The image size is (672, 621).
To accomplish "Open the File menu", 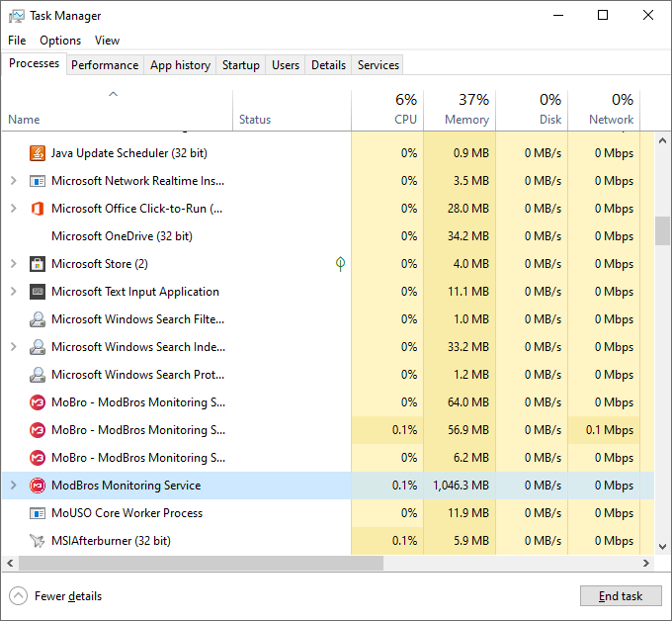I will (17, 41).
